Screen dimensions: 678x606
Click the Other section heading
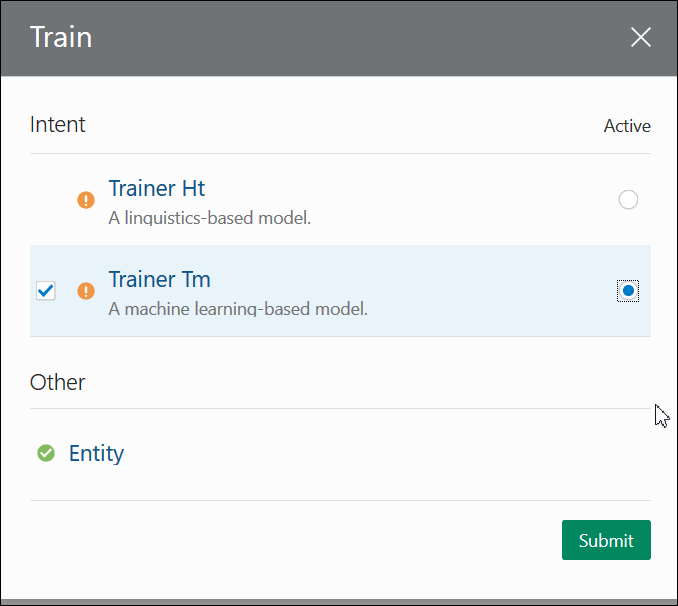(x=58, y=382)
